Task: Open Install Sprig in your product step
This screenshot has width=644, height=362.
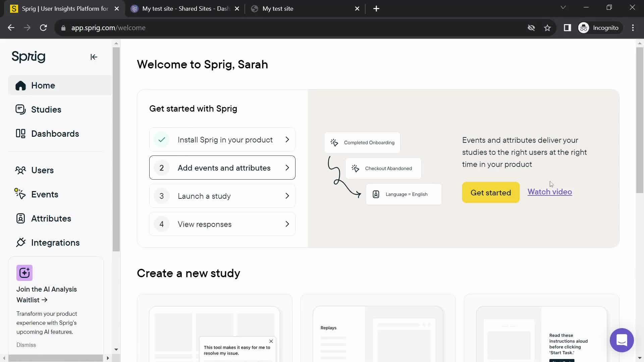Action: pos(222,140)
